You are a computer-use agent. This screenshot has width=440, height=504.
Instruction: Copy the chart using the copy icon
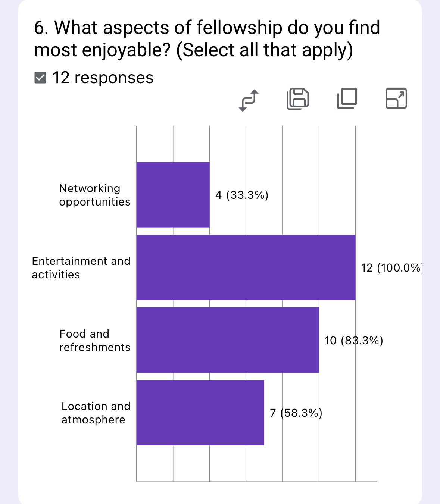point(347,98)
